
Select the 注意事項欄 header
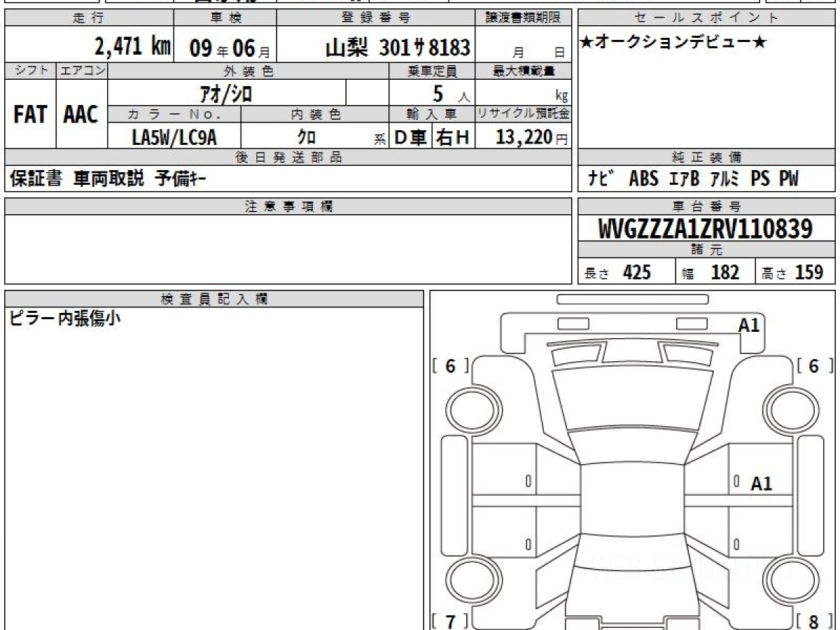point(288,206)
